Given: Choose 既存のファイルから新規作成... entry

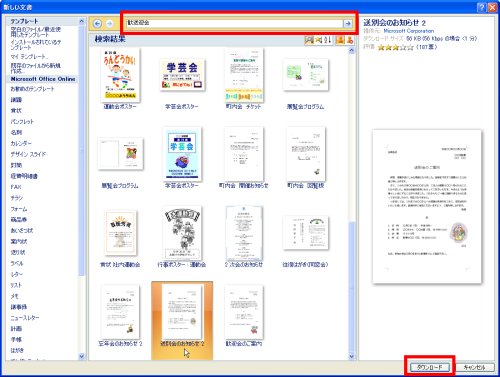Looking at the screenshot, I should tap(36, 68).
